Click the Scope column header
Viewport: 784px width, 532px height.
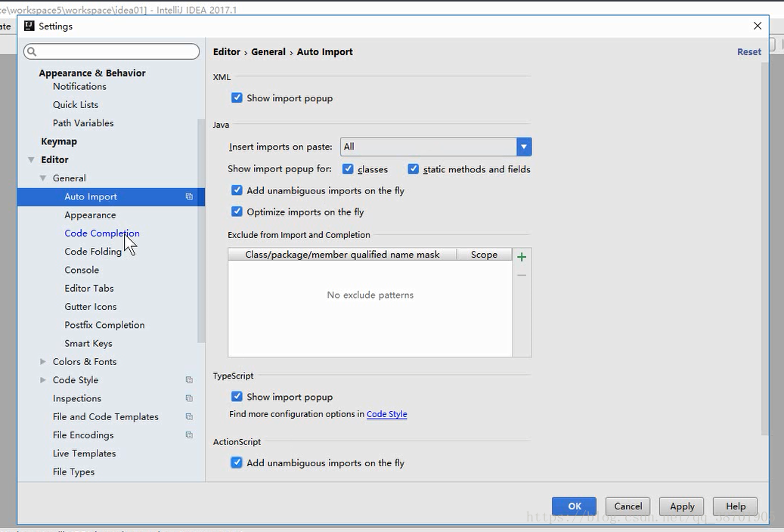click(484, 255)
